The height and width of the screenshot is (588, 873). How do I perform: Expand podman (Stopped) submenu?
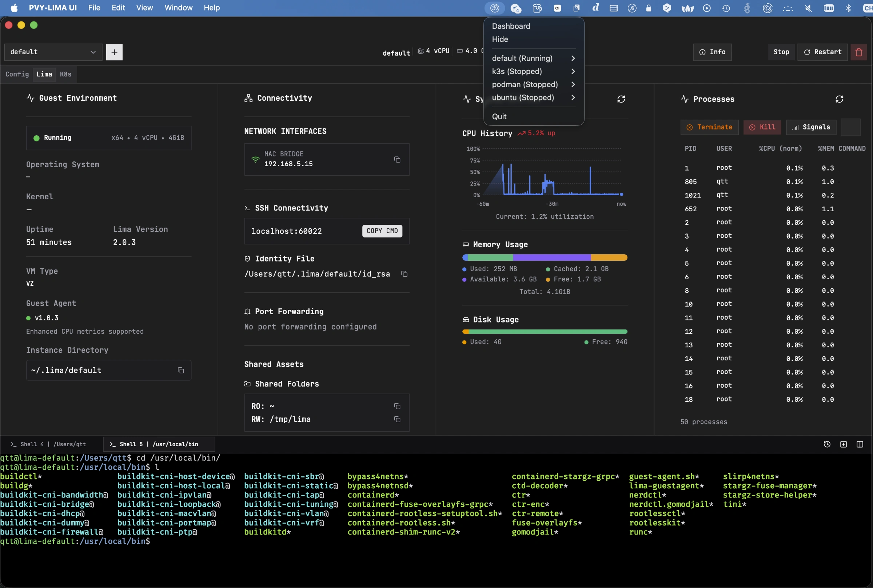[x=534, y=85]
